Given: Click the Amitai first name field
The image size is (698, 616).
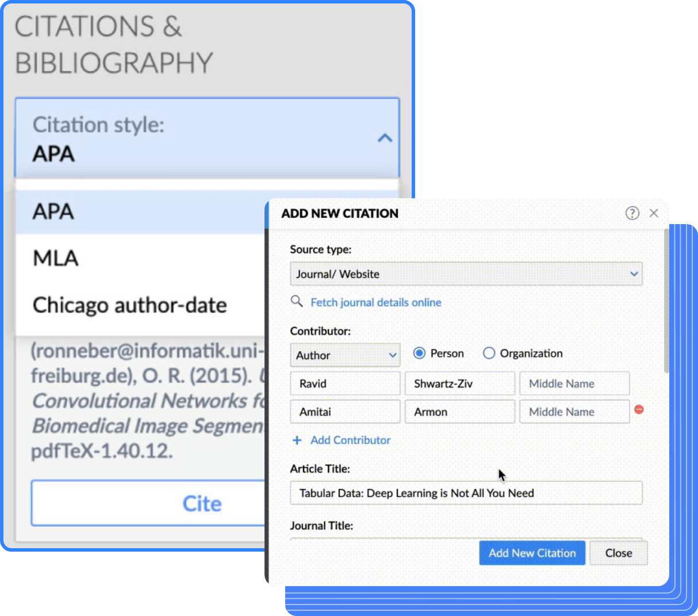Looking at the screenshot, I should point(345,411).
